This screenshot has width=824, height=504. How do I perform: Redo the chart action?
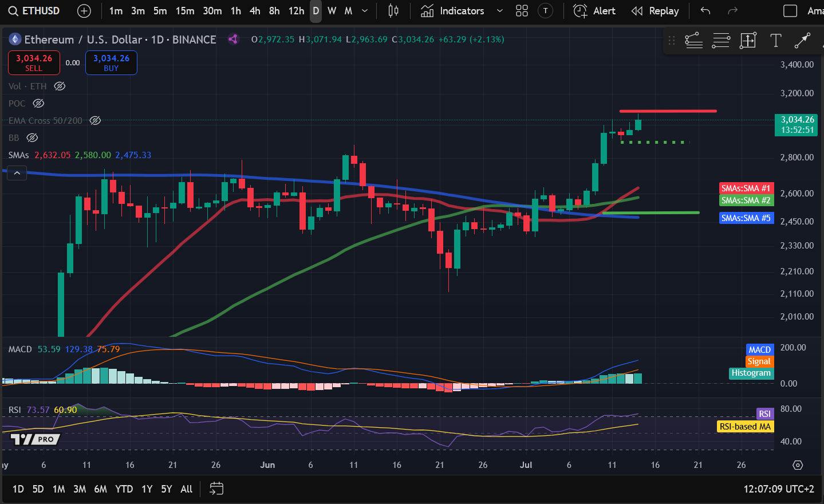click(732, 11)
